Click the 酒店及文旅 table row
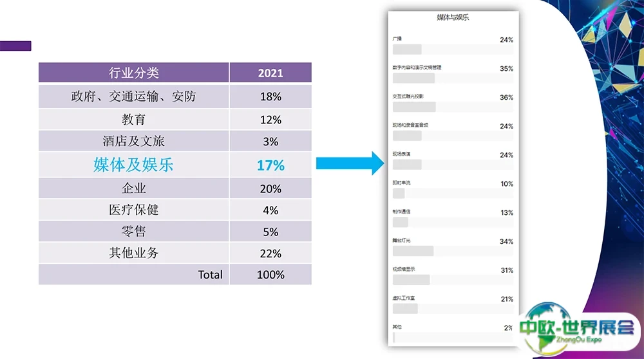This screenshot has height=359, width=644. (133, 142)
